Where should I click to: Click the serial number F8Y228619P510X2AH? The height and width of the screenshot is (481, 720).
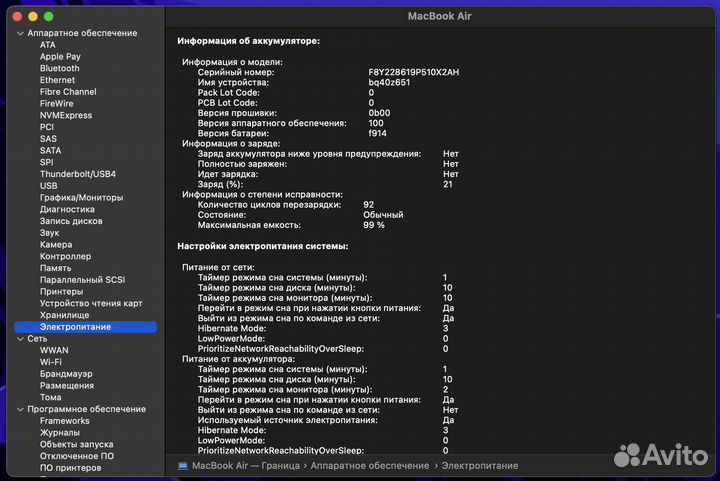click(414, 73)
